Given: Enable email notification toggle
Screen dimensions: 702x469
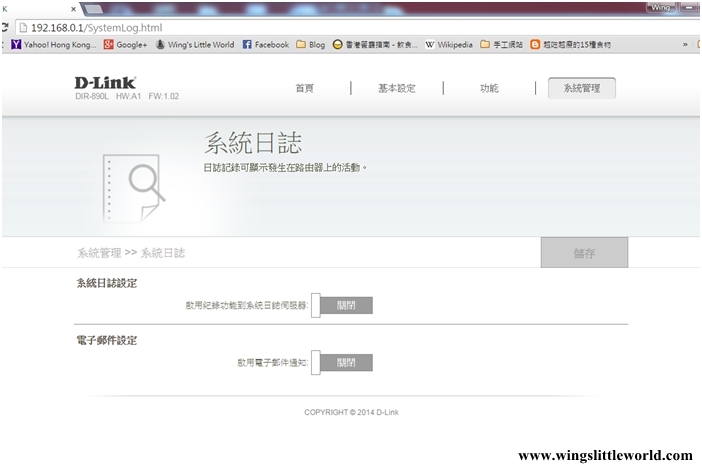Looking at the screenshot, I should click(x=341, y=363).
